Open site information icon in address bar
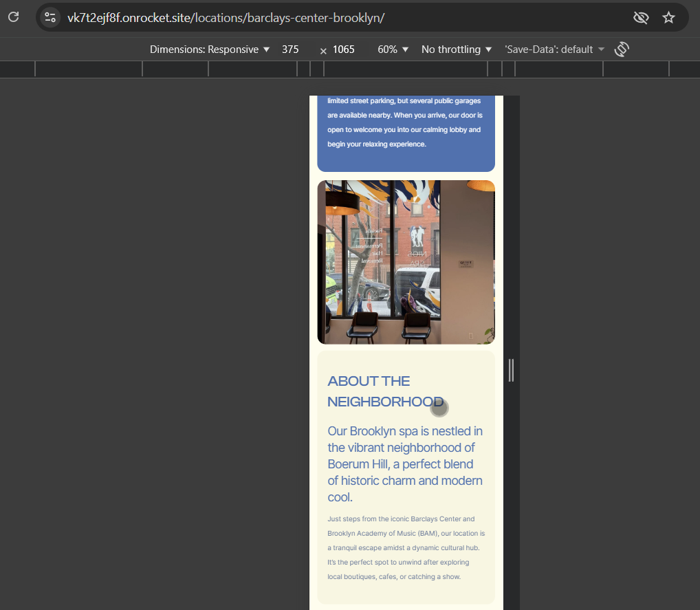The image size is (700, 610). tap(50, 18)
